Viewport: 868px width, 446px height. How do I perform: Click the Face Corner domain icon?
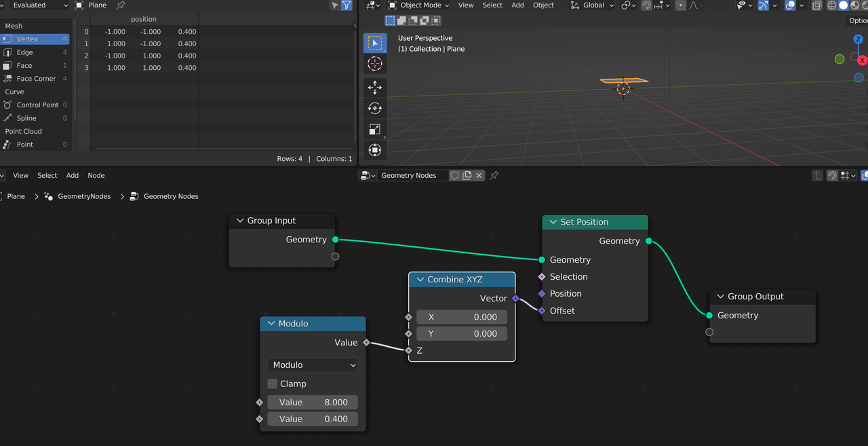point(7,79)
